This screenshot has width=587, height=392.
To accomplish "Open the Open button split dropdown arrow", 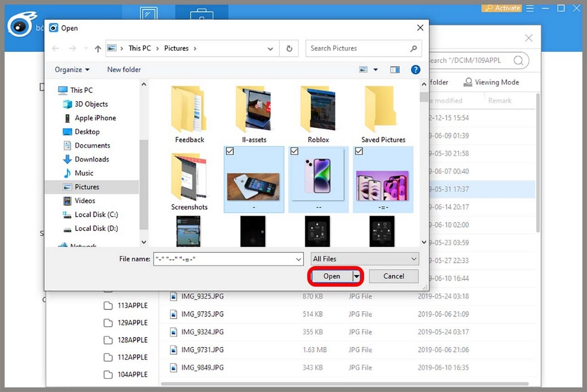I will coord(357,276).
